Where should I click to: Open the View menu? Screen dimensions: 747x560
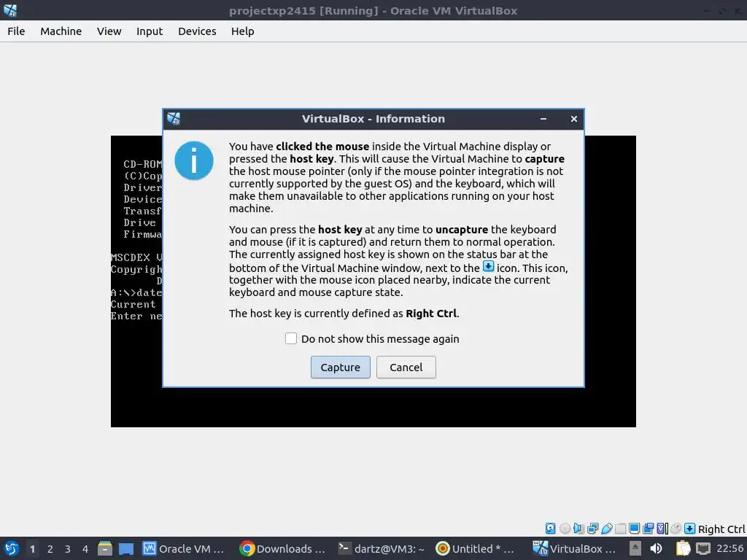109,31
